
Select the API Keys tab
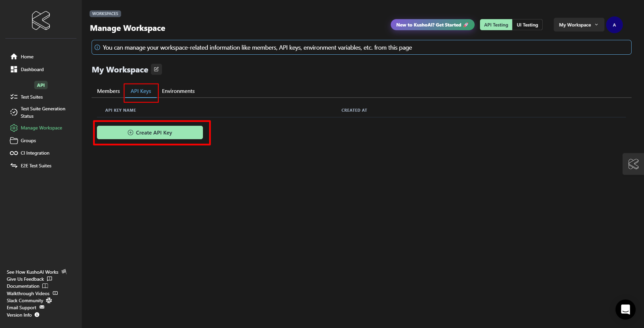click(141, 91)
